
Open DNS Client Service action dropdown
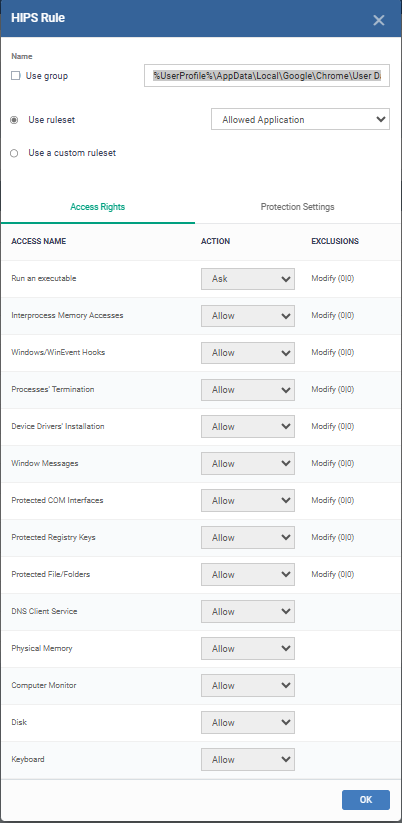tap(248, 611)
